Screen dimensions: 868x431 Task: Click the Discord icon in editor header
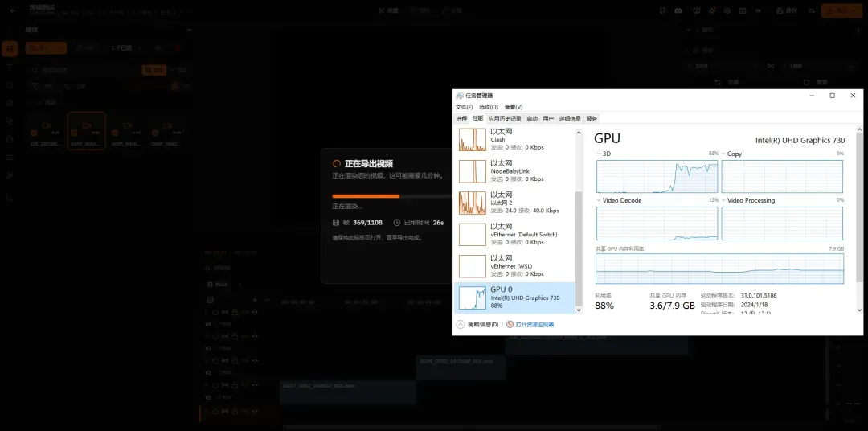678,10
